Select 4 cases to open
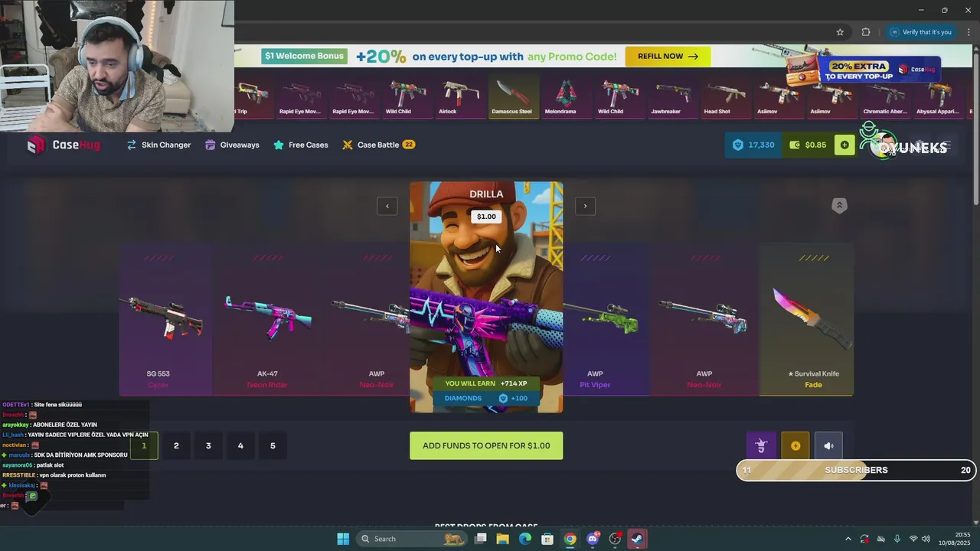 [x=240, y=445]
